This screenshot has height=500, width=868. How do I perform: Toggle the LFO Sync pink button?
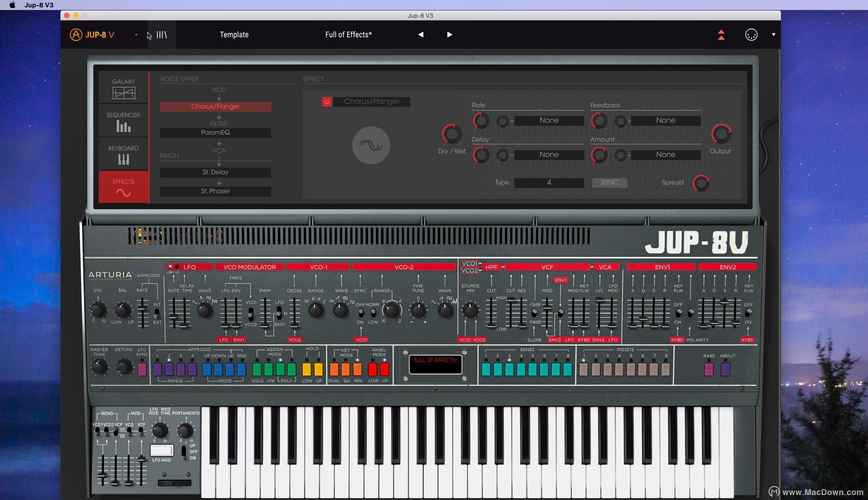coord(142,370)
